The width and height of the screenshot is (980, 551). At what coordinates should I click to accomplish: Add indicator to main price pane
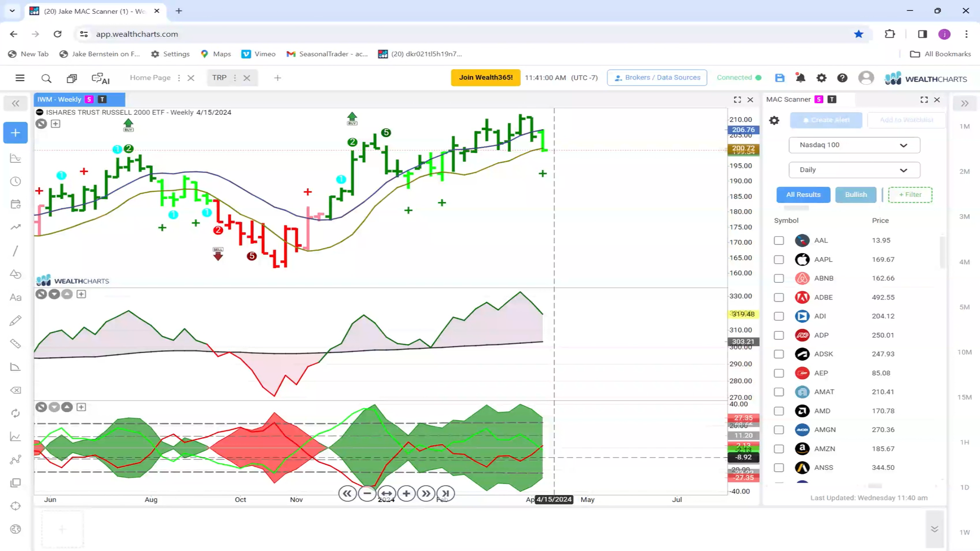tap(56, 124)
